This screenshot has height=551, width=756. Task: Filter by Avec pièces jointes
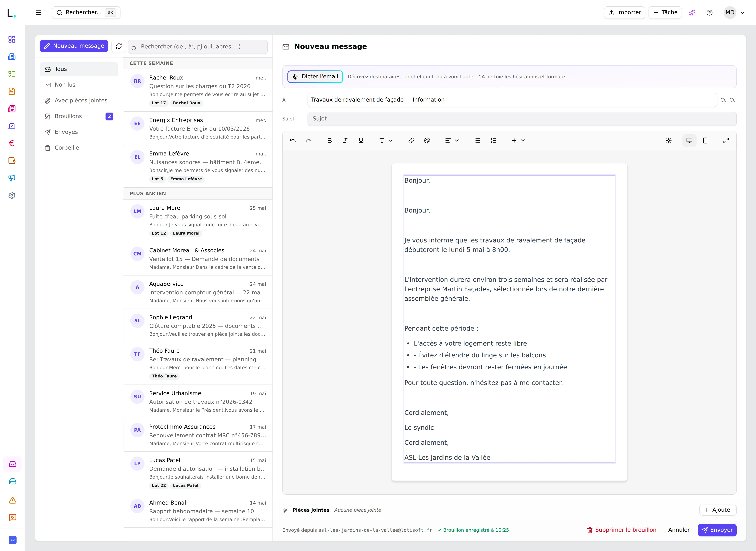point(79,100)
